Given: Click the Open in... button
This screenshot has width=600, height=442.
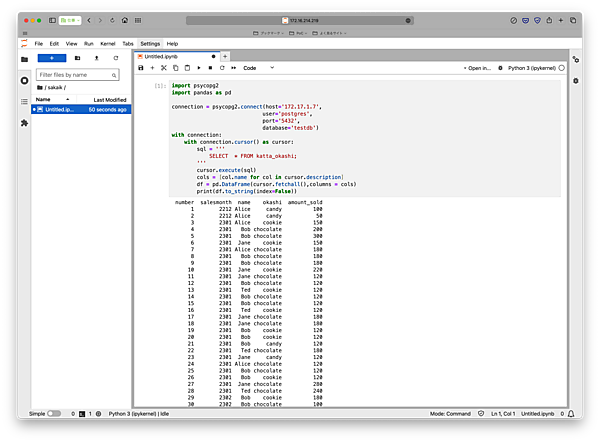Looking at the screenshot, I should [x=479, y=68].
